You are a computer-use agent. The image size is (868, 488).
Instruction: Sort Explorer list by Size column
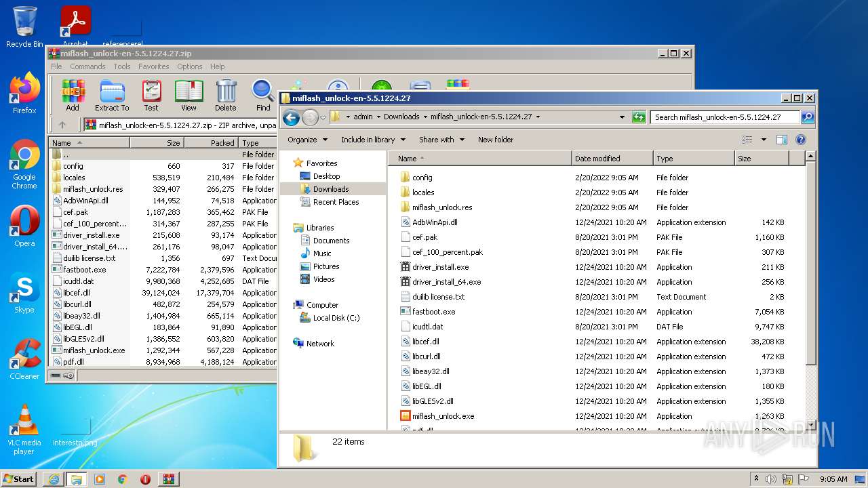click(x=762, y=159)
